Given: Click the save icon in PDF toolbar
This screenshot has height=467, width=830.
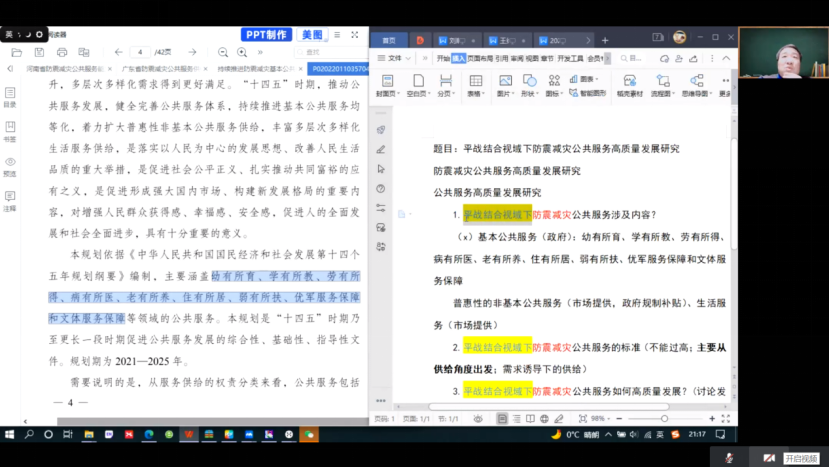Looking at the screenshot, I should point(39,52).
